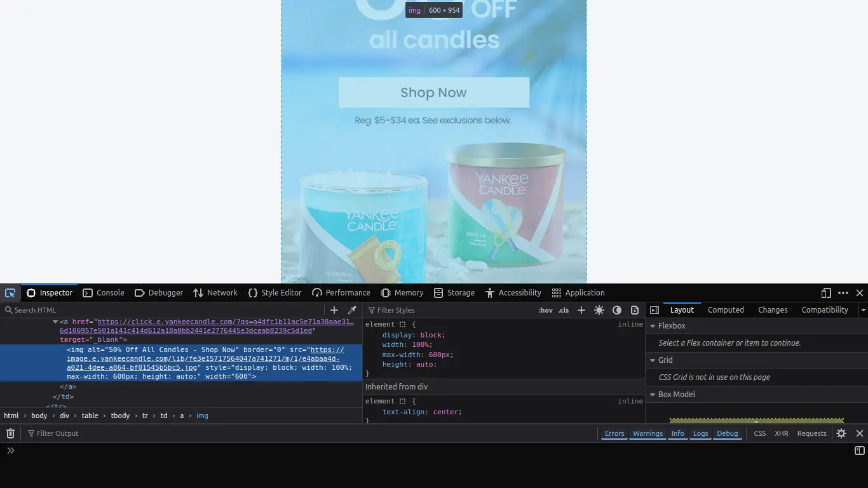
Task: Select the closing </a> tag row
Action: click(68, 386)
